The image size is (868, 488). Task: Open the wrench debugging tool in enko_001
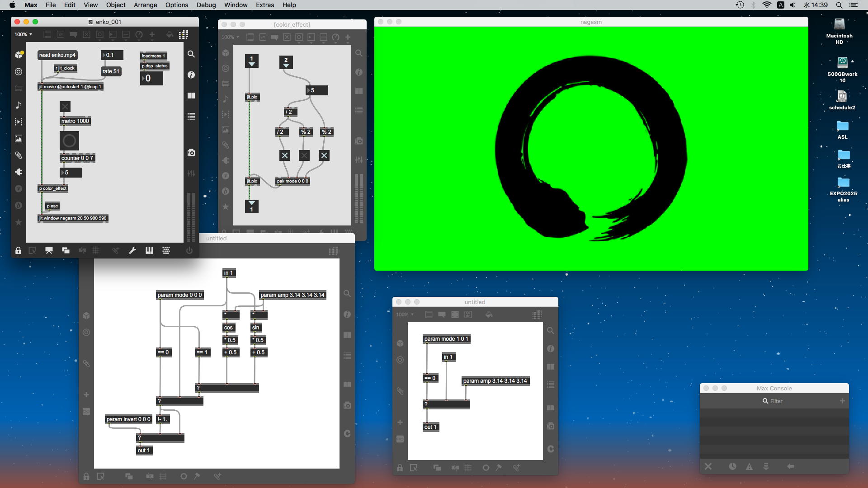coord(132,250)
